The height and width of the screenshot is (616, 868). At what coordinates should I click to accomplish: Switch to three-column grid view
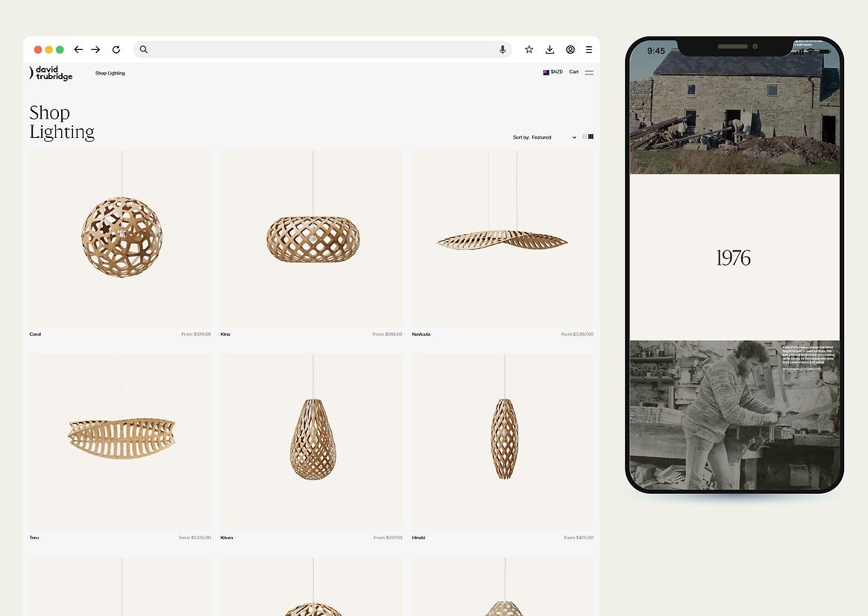coord(591,136)
